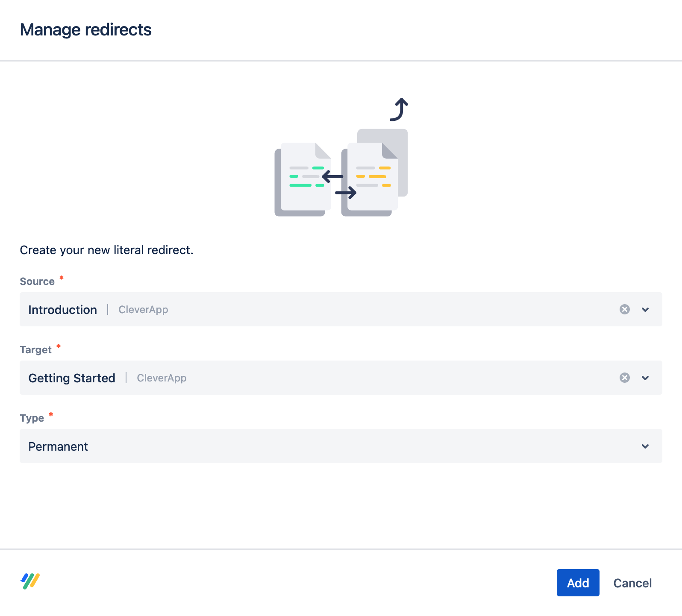Image resolution: width=682 pixels, height=616 pixels.
Task: Click the CleverApp text in Source field
Action: click(143, 310)
